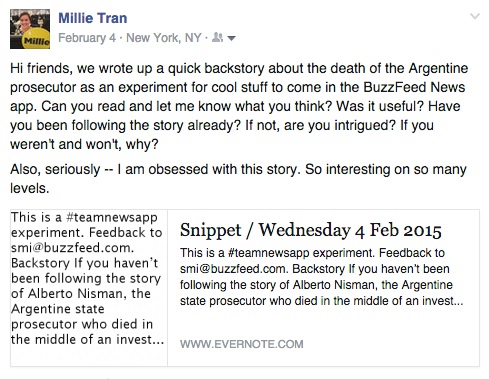Open Millie Tran's profile picture

(x=30, y=29)
